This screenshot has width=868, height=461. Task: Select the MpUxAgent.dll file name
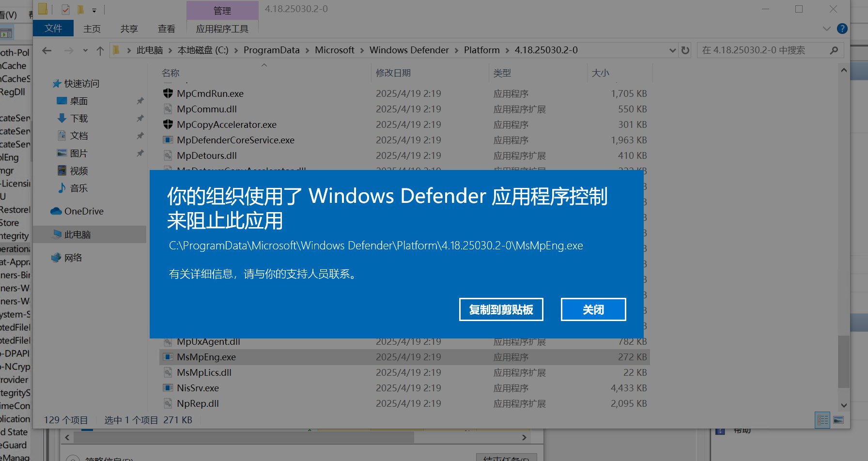(208, 342)
